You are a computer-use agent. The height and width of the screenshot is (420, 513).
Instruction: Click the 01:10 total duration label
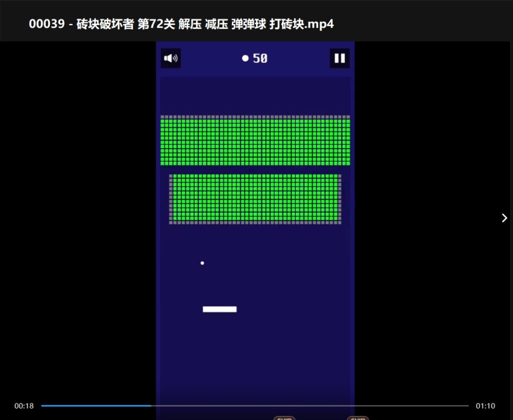click(485, 406)
